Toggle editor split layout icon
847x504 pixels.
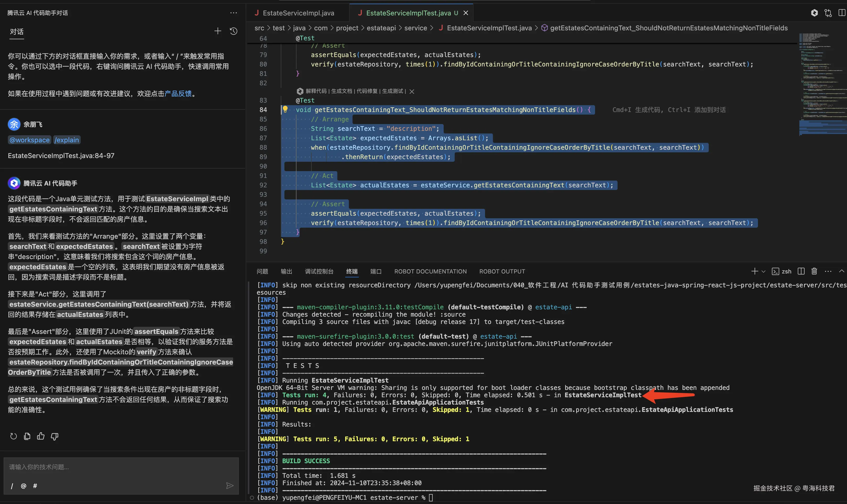click(x=841, y=13)
